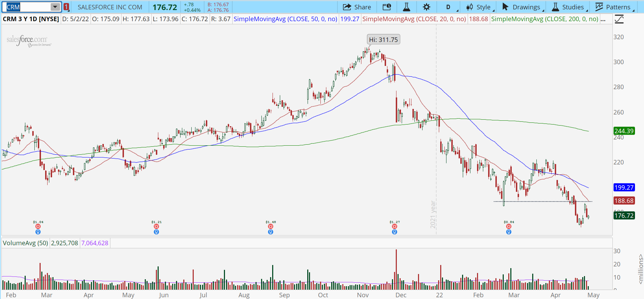Expand the symbol selector dropdown arrow
Screen dimensions: 644x299
[55, 7]
